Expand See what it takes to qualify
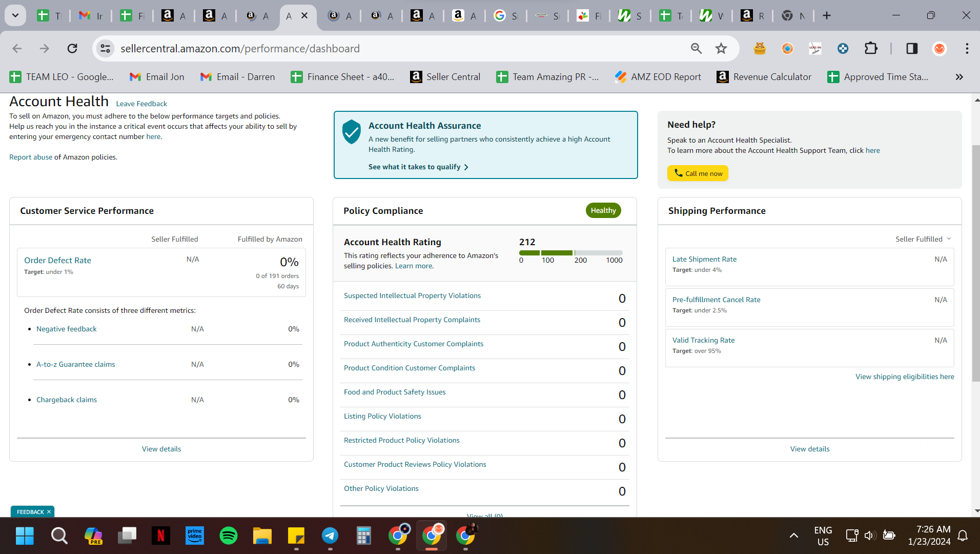980x554 pixels. tap(418, 167)
